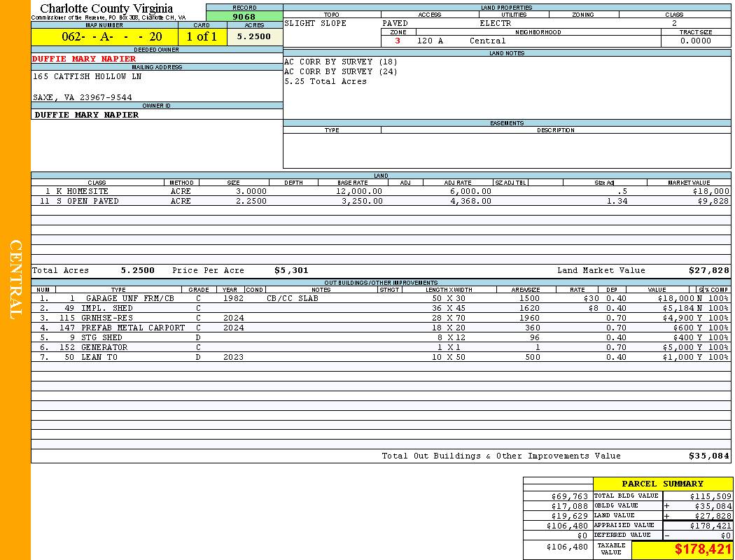Image resolution: width=735 pixels, height=560 pixels.
Task: Click the '5.25 Total Acres' land note
Action: point(325,82)
